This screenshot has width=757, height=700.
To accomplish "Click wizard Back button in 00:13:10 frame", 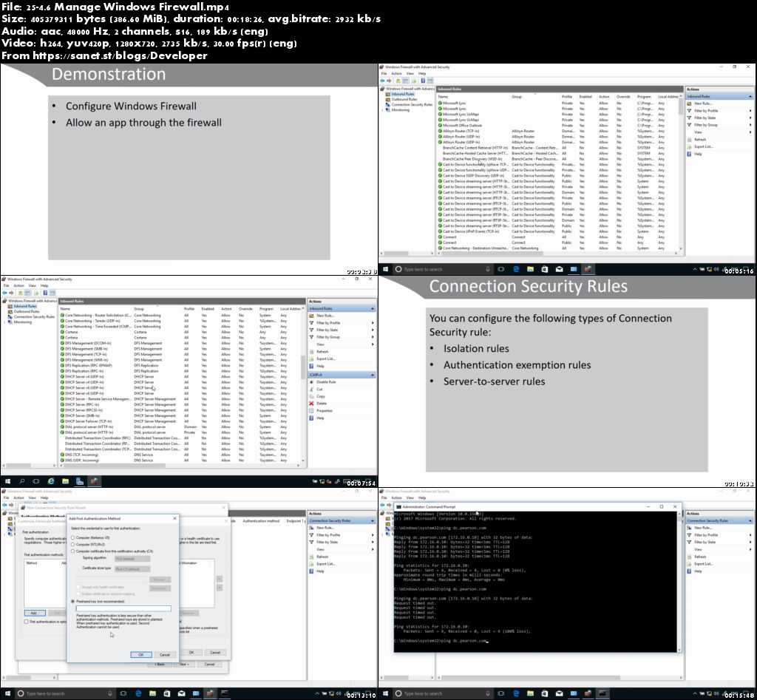I will tap(160, 665).
